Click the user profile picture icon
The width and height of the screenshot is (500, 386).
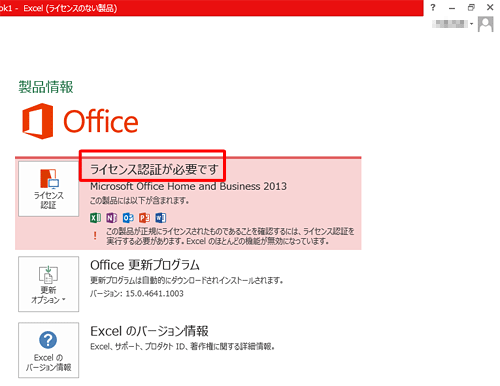pyautogui.click(x=485, y=24)
